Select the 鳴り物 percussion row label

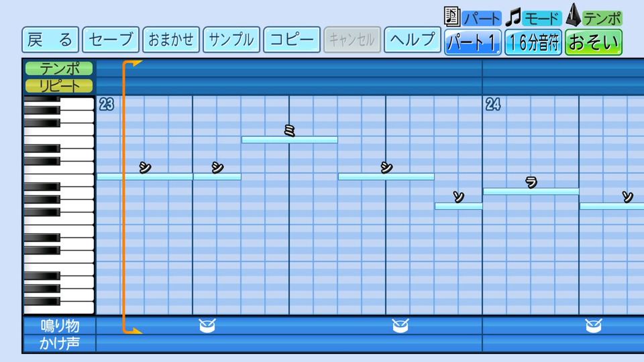click(60, 326)
